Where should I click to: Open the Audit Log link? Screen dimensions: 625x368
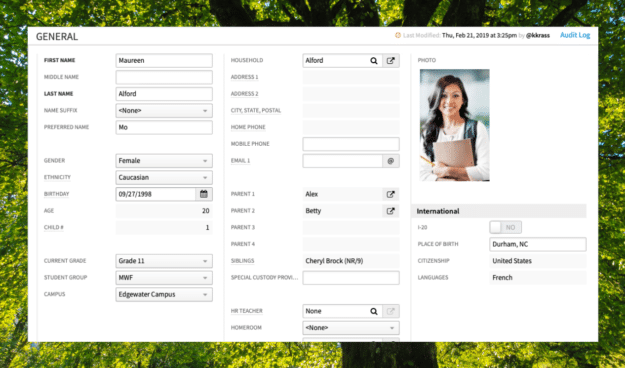click(x=575, y=35)
